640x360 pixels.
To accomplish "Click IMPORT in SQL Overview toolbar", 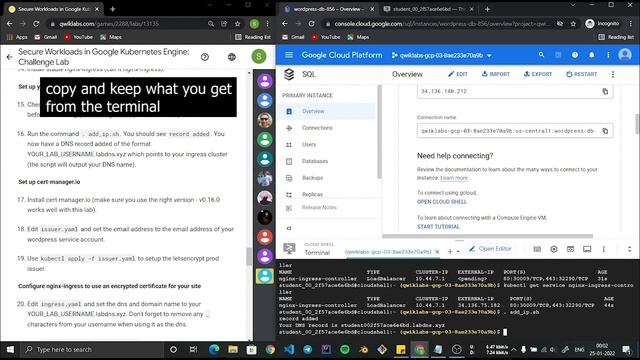I will pos(496,74).
